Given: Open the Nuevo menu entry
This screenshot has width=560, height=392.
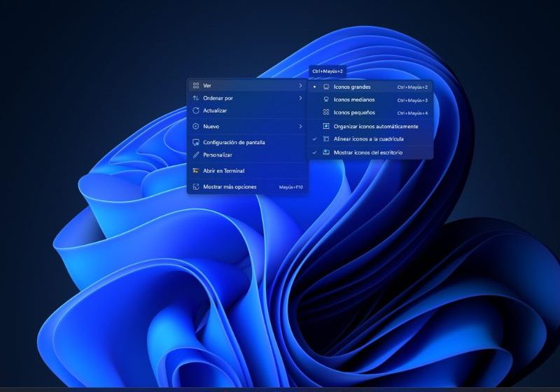Looking at the screenshot, I should (248, 127).
